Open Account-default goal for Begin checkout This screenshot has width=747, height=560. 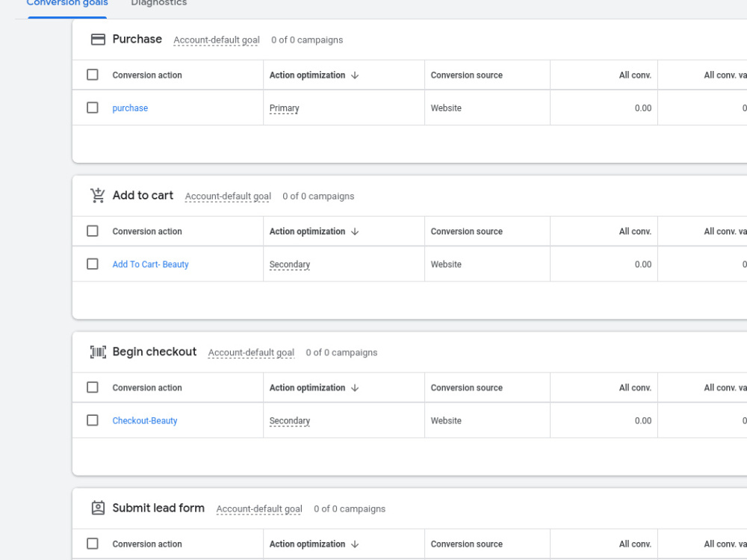(251, 352)
